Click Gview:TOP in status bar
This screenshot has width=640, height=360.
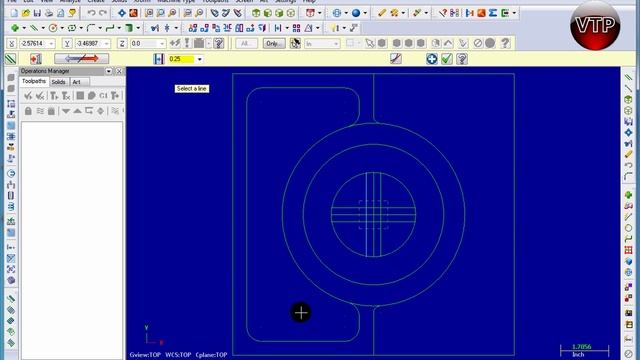tap(145, 355)
